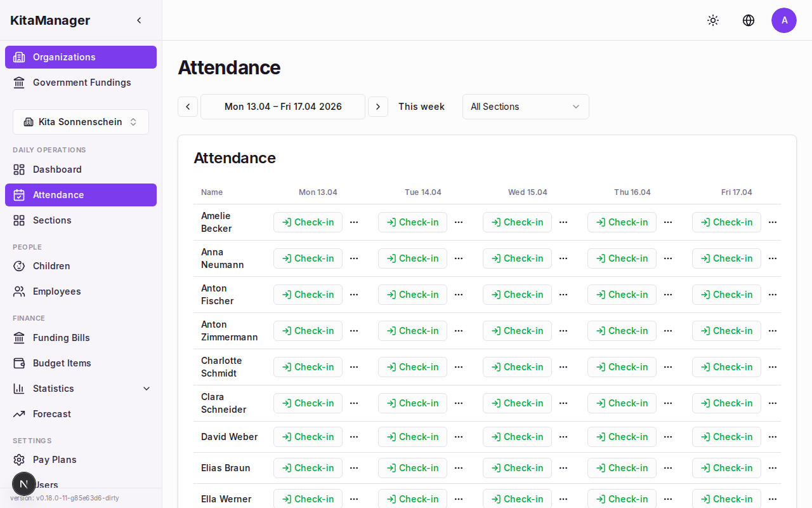Expand the Statistics submenu chevron

[x=147, y=389]
